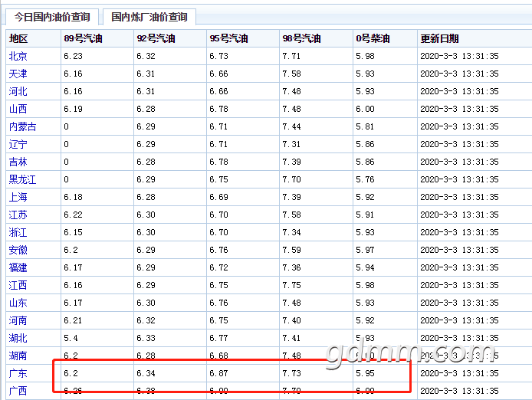Select 江西 98号汽油 price 7.75
This screenshot has height=400, width=532.
tap(292, 285)
